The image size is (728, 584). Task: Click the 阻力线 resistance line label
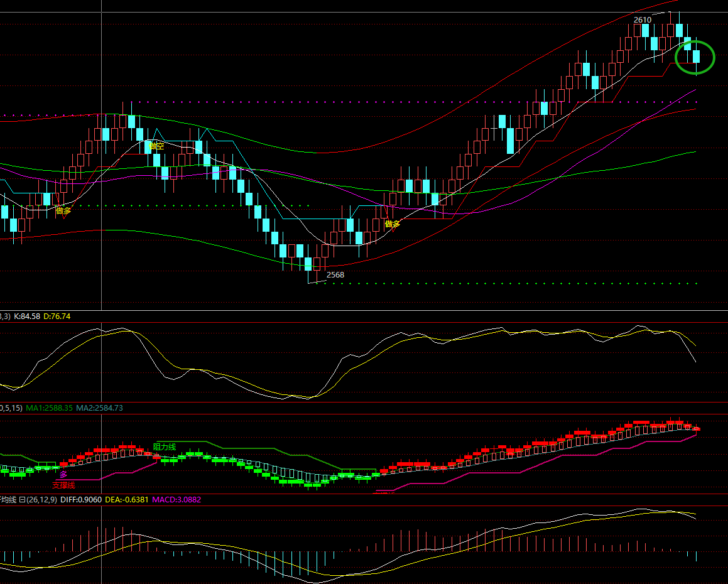165,447
